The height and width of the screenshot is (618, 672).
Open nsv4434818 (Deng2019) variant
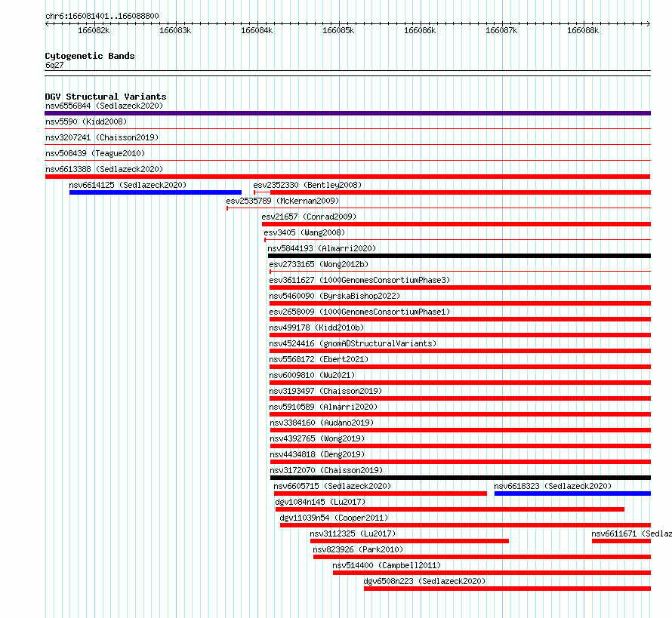point(317,454)
